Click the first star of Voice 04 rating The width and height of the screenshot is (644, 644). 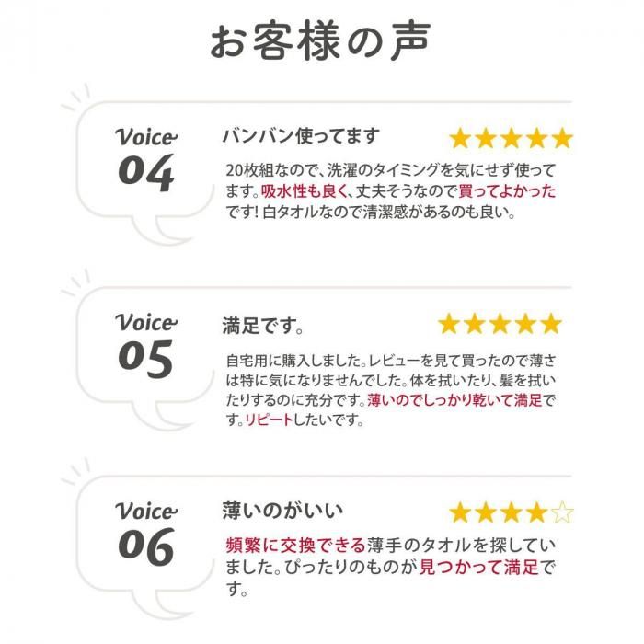pos(460,138)
